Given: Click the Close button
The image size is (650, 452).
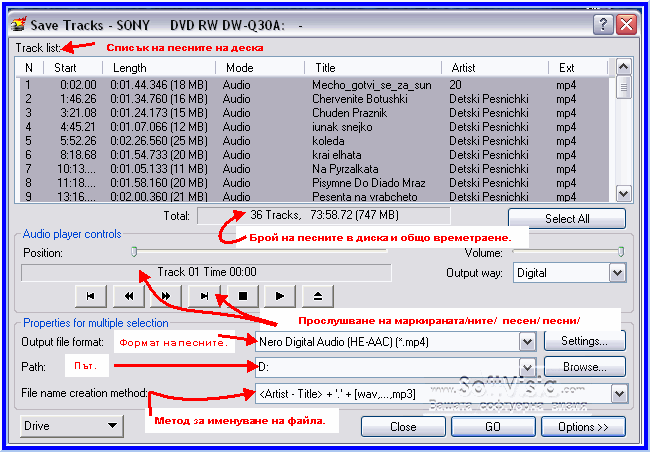Looking at the screenshot, I should coord(403,427).
